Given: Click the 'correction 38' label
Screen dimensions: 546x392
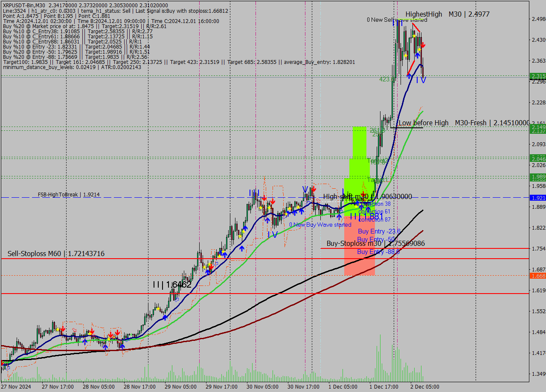Looking at the screenshot, I should pos(374,204).
